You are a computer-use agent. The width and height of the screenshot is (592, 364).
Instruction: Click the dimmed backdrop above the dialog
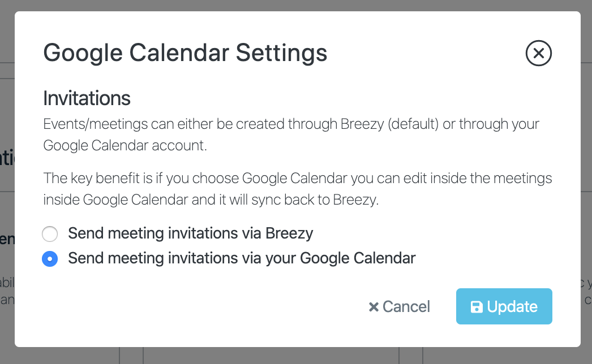(296, 5)
